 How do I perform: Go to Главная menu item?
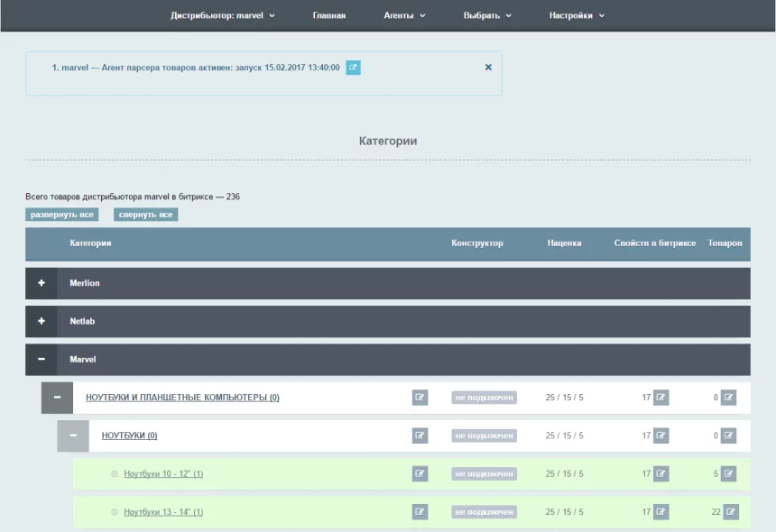tap(328, 15)
